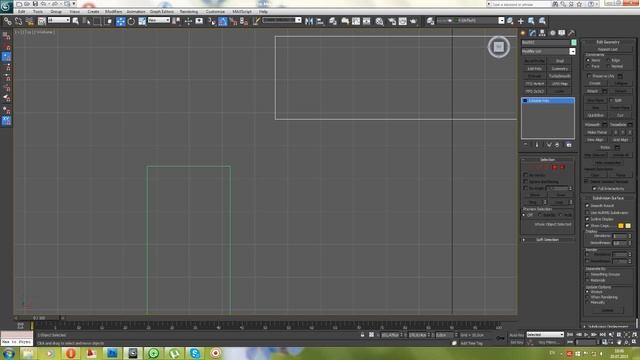Click the Repeat Last button
640x360 pixels.
click(607, 49)
